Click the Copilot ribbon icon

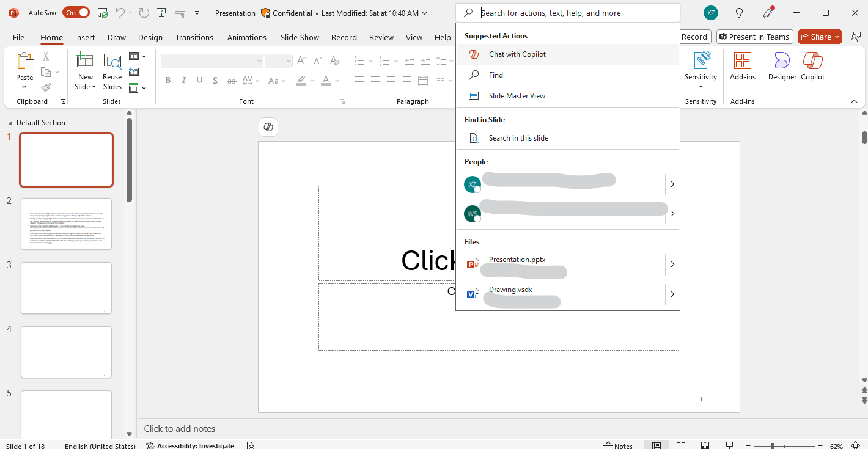[812, 67]
